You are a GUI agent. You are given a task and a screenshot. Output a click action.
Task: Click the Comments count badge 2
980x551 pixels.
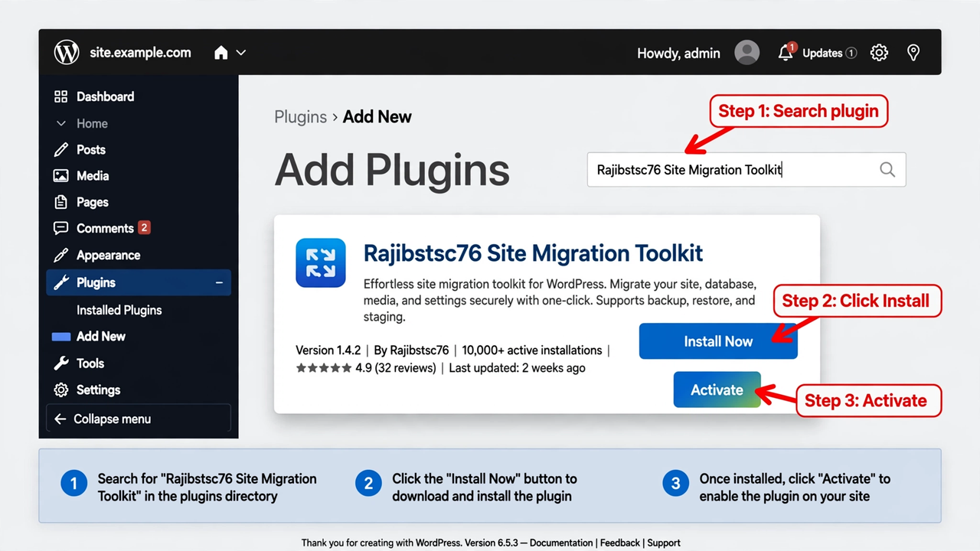click(144, 227)
